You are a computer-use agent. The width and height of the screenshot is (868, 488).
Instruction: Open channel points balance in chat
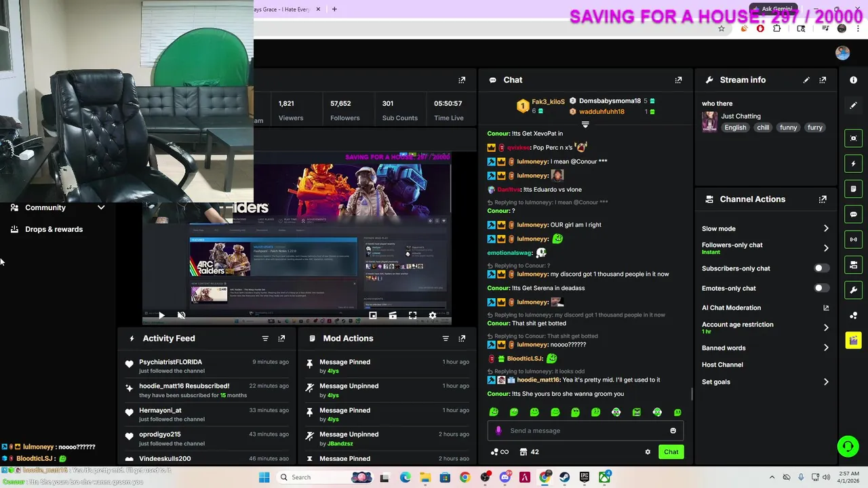tap(499, 452)
